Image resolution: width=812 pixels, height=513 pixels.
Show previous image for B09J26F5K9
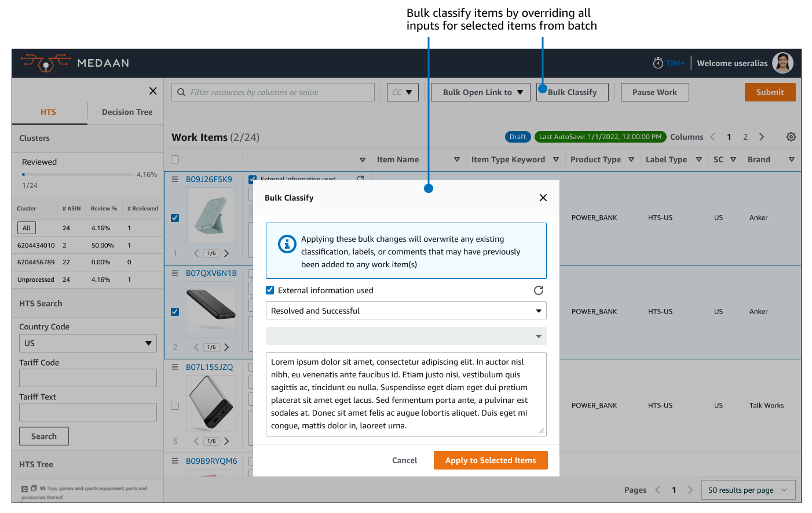(x=196, y=253)
